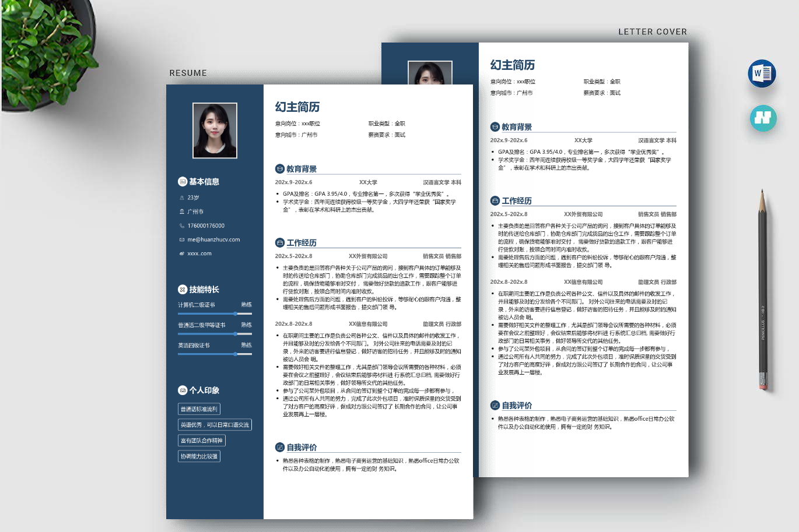Click the envelope icon beside me@huanzhucv.com
799x532 pixels.
(182, 240)
